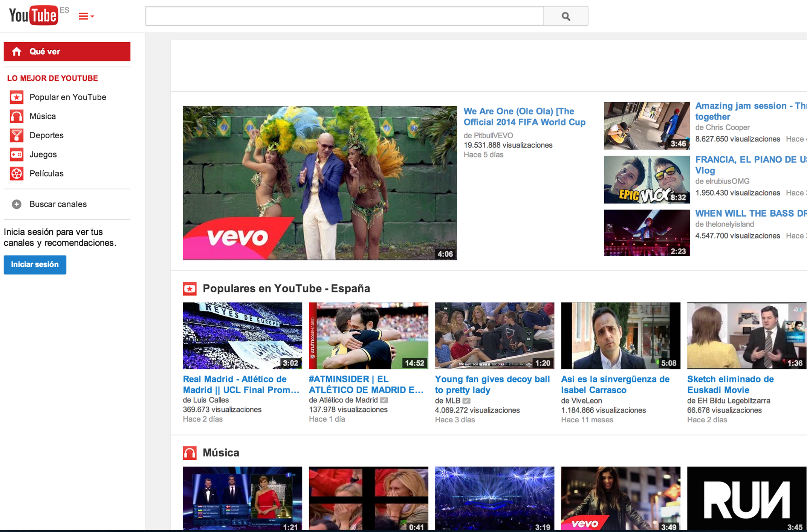Screen dimensions: 807x532
Task: Play the Isabel Carrasco video thumbnail
Action: click(x=621, y=335)
